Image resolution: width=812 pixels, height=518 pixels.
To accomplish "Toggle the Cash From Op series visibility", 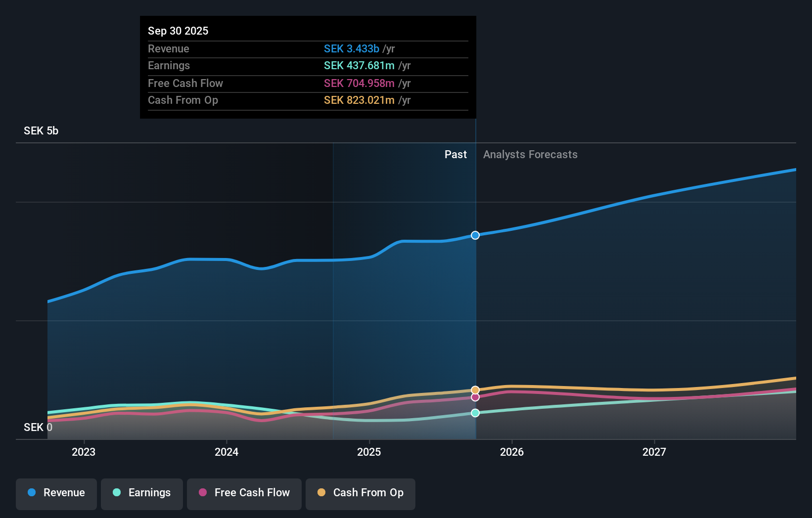I will point(360,493).
